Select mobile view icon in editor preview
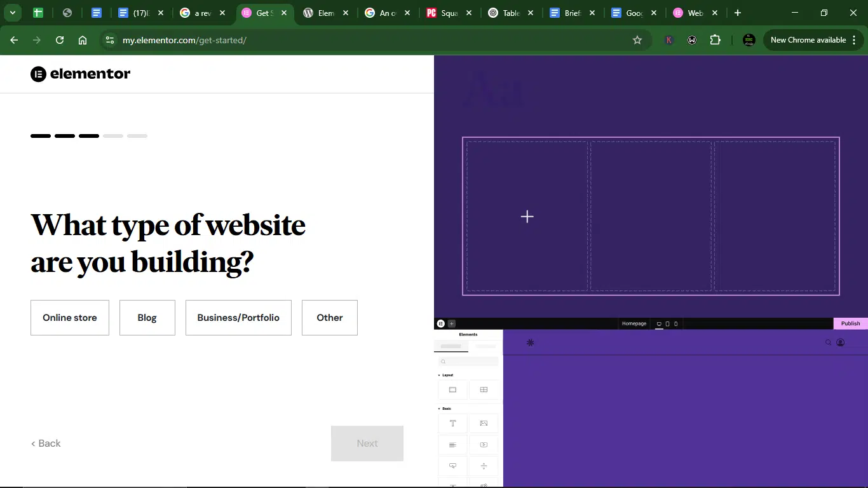Viewport: 868px width, 488px height. (x=676, y=324)
